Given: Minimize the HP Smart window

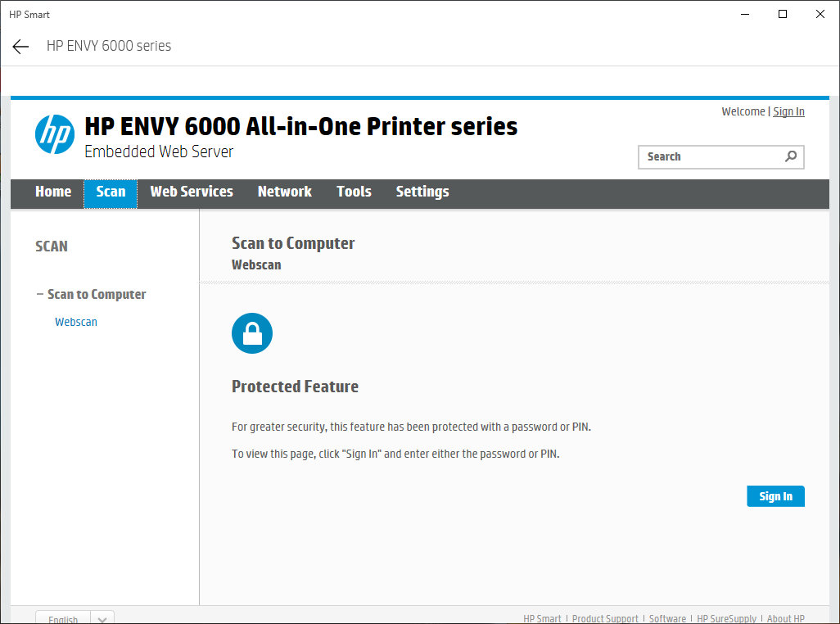Looking at the screenshot, I should click(745, 15).
